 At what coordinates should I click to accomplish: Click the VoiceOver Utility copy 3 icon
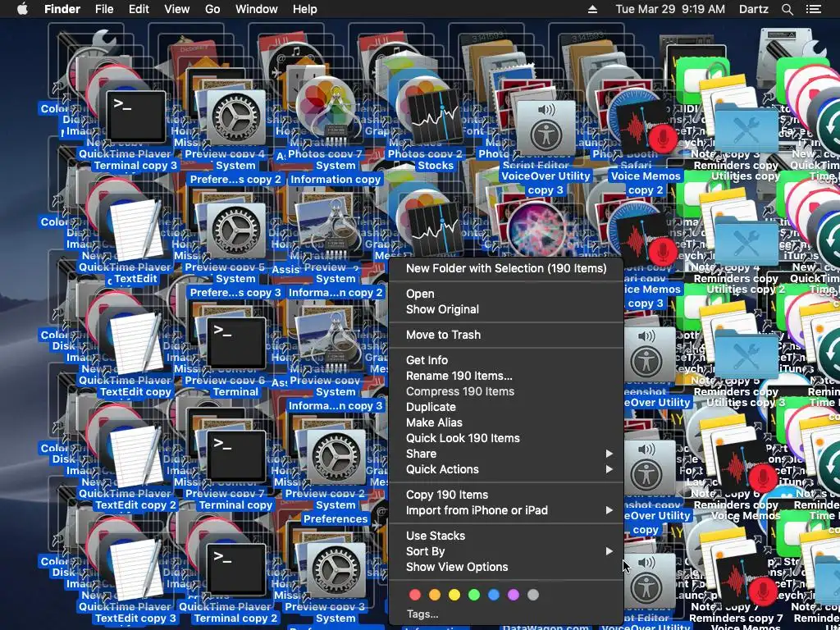coord(546,129)
